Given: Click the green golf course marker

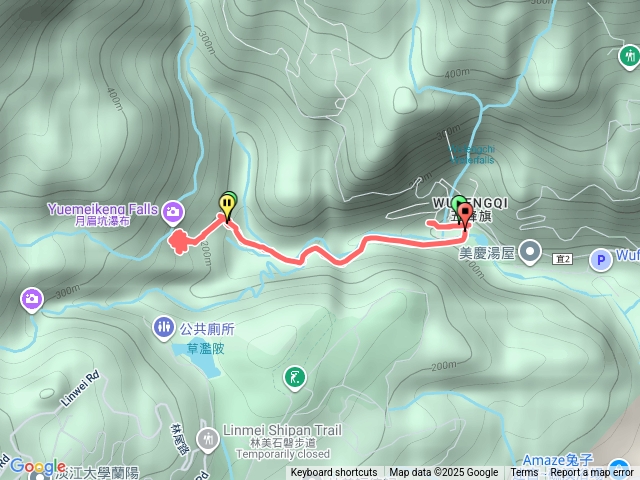Looking at the screenshot, I should pos(295,378).
